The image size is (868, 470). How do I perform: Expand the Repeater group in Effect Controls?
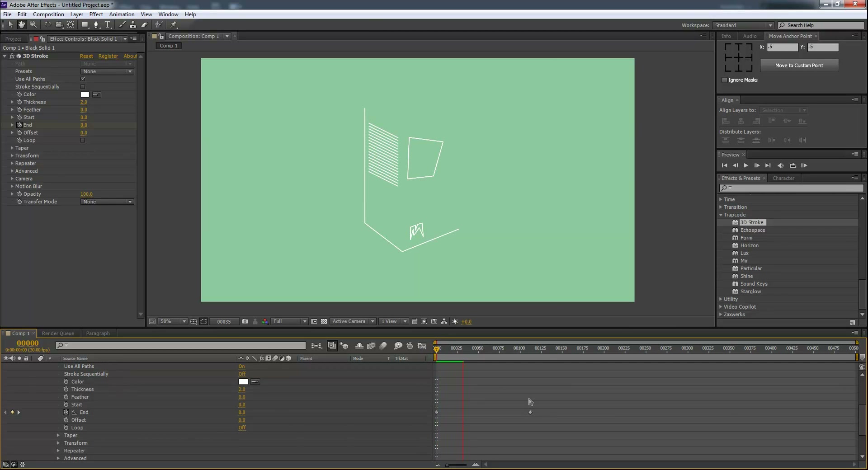click(x=12, y=163)
